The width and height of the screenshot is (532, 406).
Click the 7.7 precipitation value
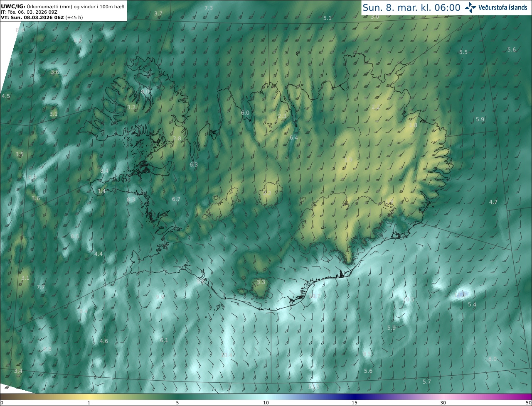tap(41, 287)
